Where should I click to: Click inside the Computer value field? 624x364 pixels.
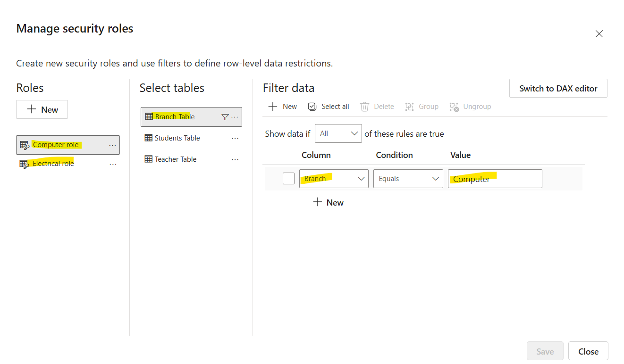pyautogui.click(x=495, y=178)
